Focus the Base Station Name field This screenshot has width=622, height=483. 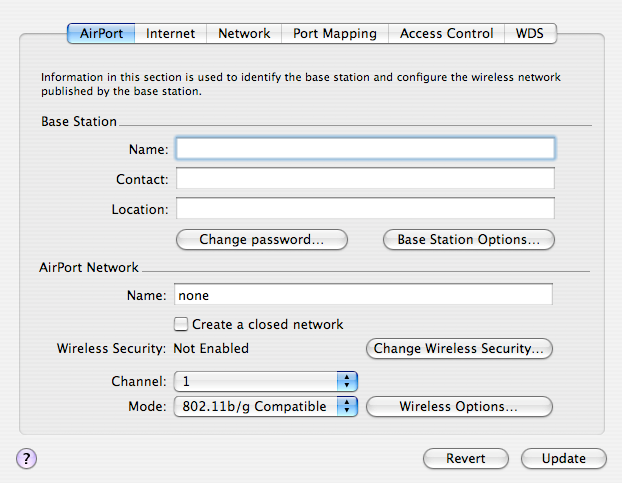(x=365, y=149)
